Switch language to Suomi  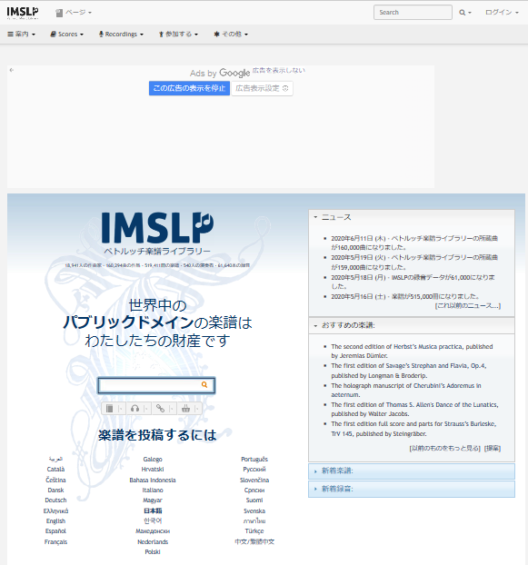point(254,500)
